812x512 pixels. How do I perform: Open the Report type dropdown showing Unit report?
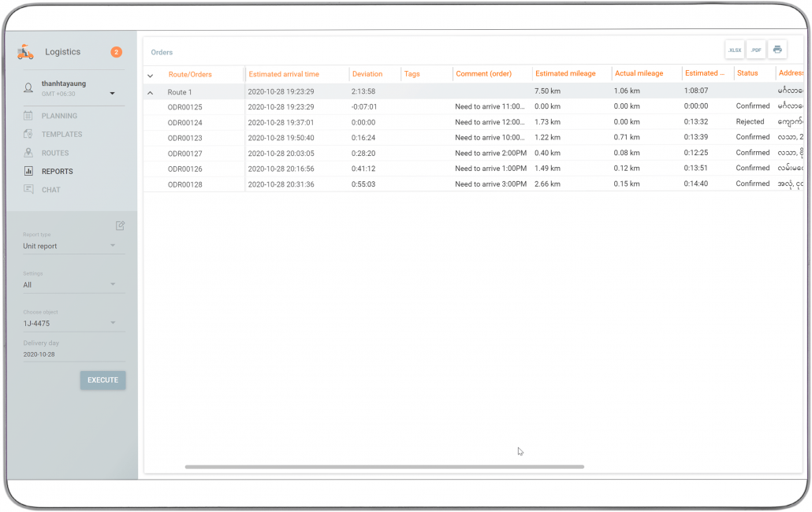[x=71, y=246]
